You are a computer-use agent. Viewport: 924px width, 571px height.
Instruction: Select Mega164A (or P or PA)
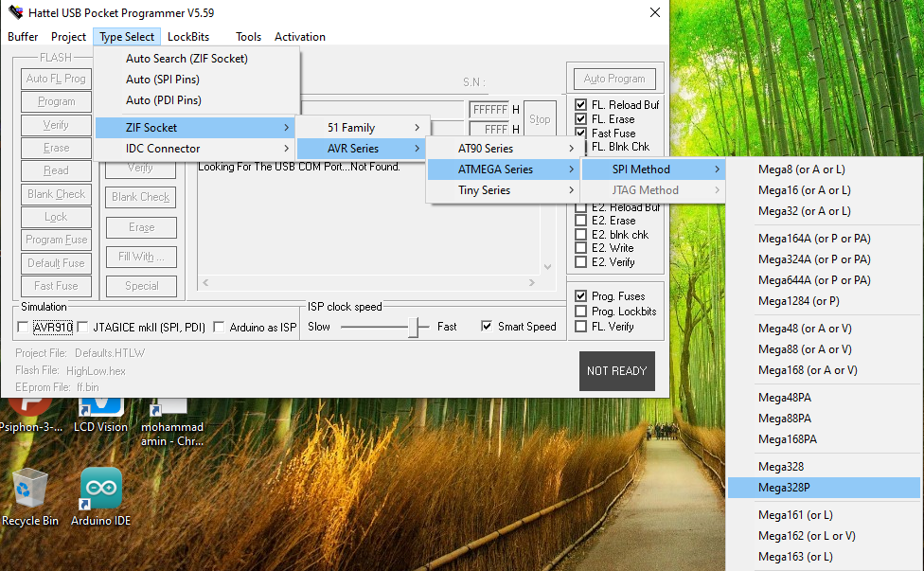pyautogui.click(x=824, y=239)
